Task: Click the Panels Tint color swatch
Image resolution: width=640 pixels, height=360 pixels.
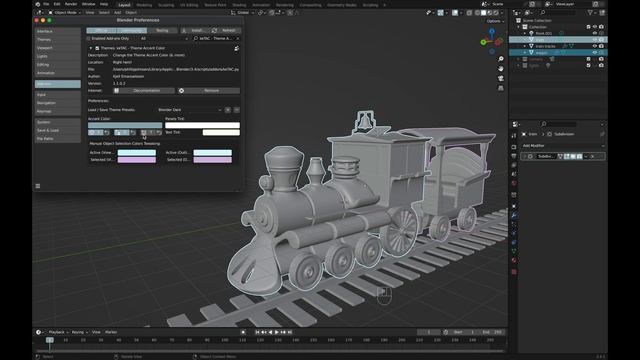Action: coord(202,125)
